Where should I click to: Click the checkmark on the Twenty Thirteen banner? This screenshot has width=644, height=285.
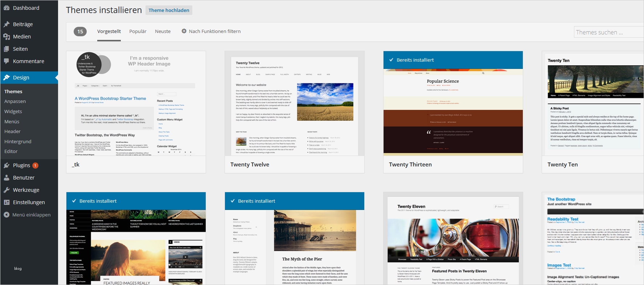coord(391,60)
